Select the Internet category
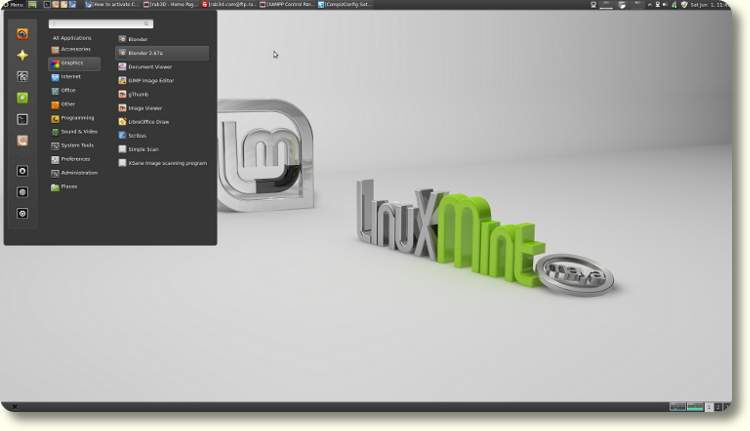 [x=66, y=77]
